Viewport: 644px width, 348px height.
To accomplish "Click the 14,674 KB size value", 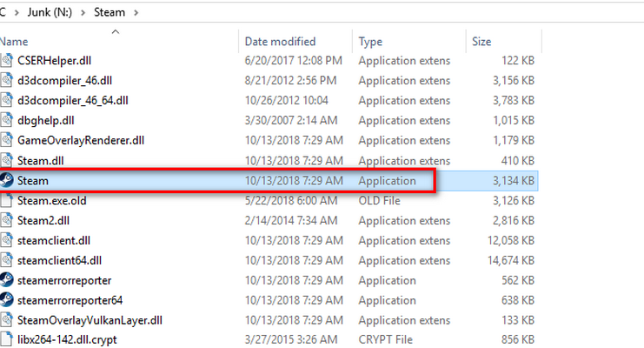I will [x=511, y=260].
